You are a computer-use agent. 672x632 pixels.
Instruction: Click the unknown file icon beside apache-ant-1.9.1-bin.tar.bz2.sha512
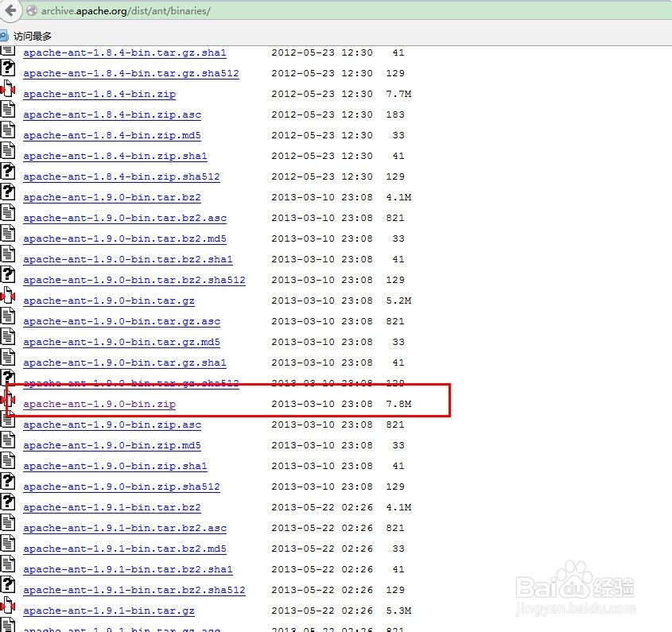(8, 584)
